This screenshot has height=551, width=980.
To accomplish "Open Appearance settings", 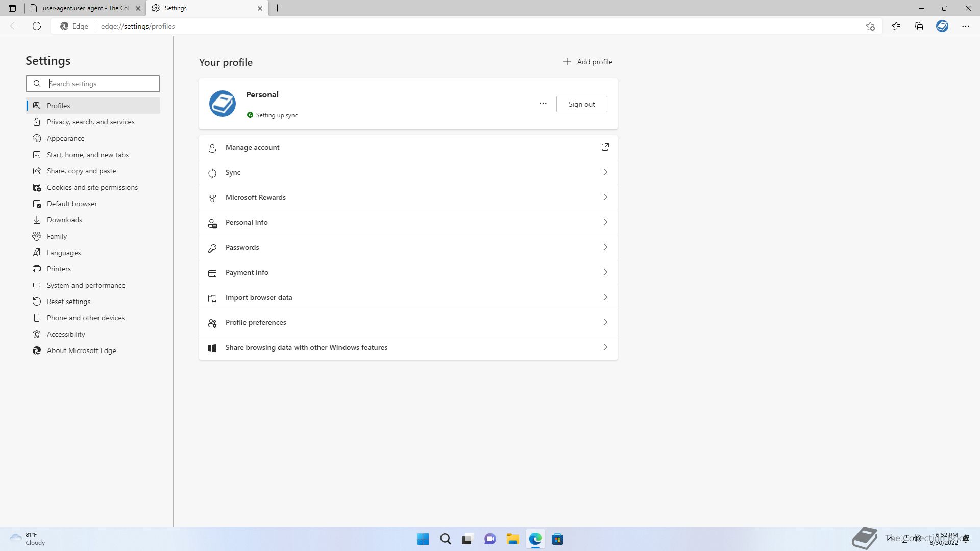I will 93,138.
